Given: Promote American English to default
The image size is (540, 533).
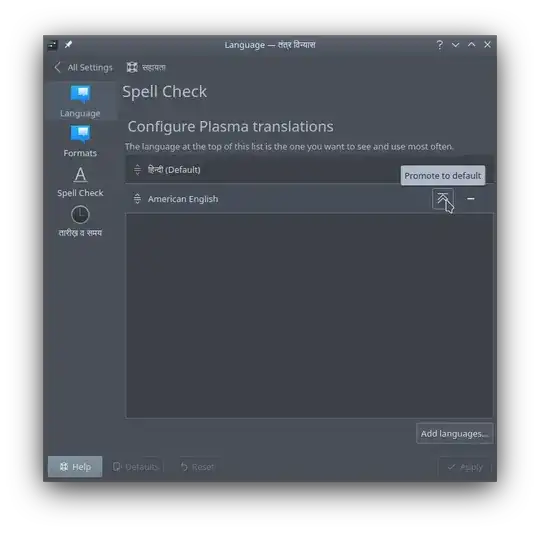Looking at the screenshot, I should (443, 199).
